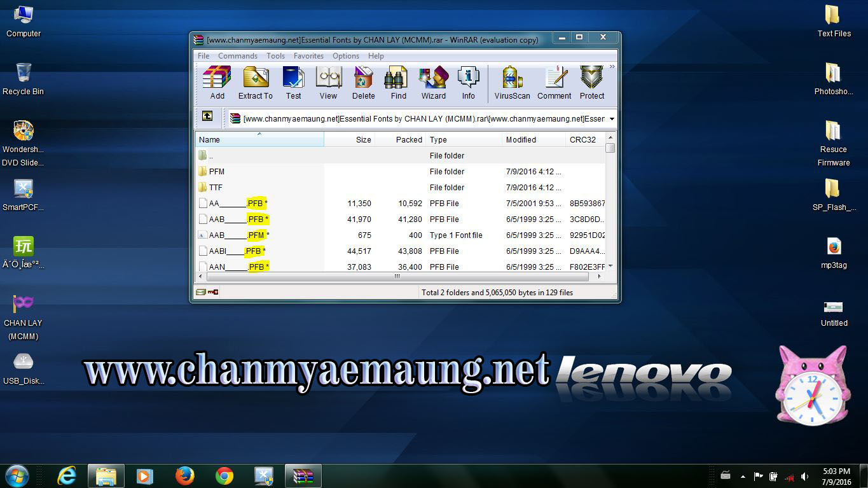Click the vertical scrollbar down arrow
This screenshot has height=488, width=868.
[610, 266]
